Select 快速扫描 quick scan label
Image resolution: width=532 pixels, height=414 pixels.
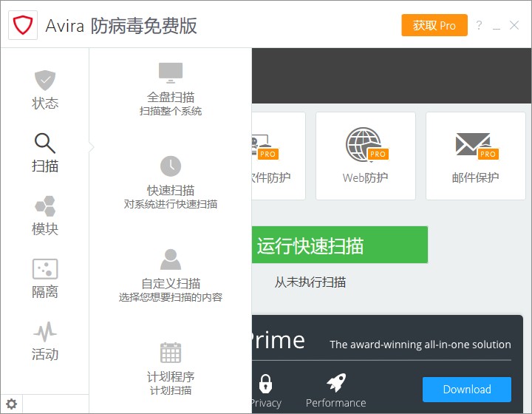[x=171, y=191]
